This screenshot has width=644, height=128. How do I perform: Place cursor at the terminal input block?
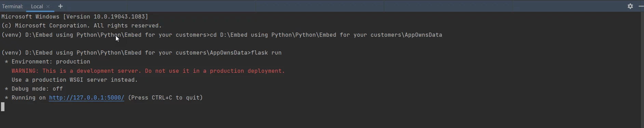3,107
